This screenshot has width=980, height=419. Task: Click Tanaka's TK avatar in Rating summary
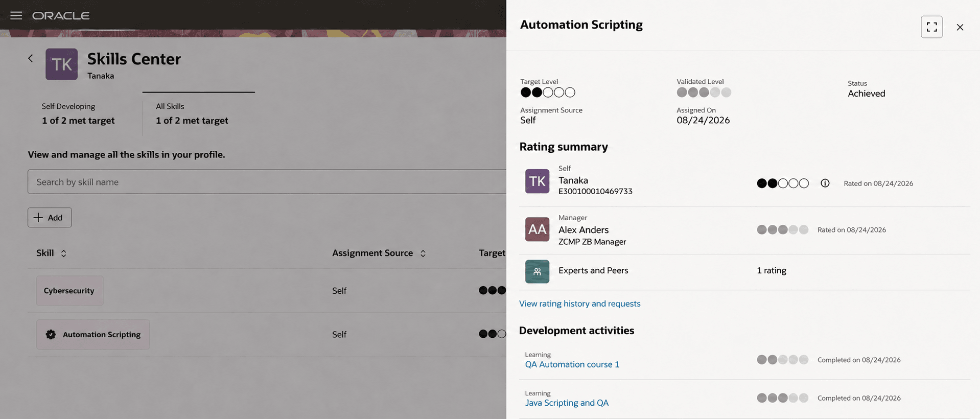537,181
